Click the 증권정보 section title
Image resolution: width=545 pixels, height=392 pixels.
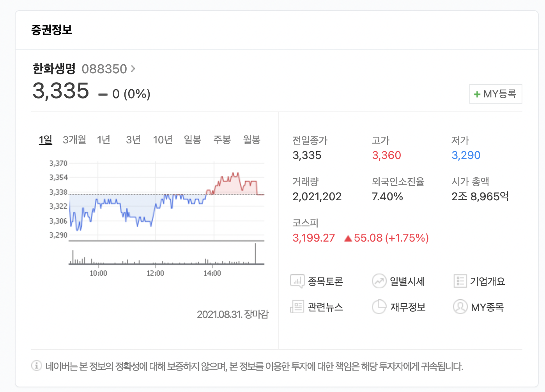pyautogui.click(x=52, y=30)
